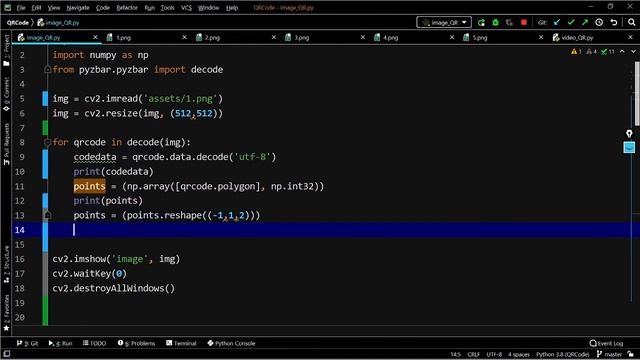Open Search Everywhere magnifier icon
This screenshot has height=360, width=640.
pos(631,22)
